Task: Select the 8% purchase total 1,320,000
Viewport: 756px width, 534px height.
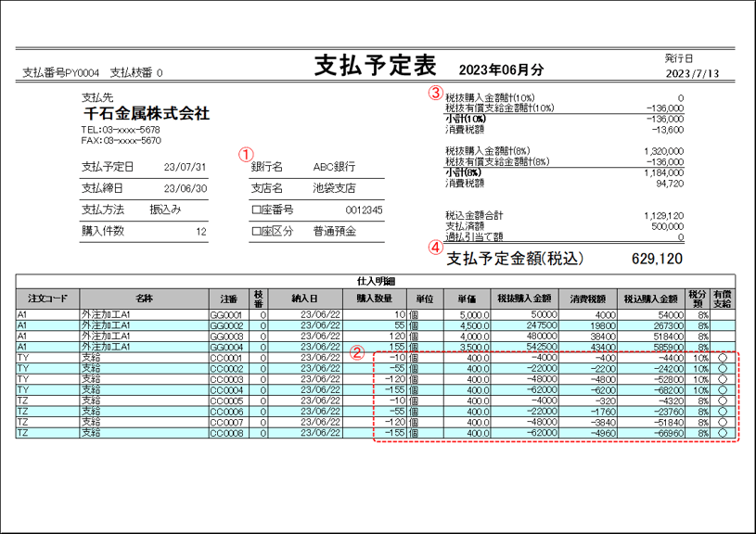Action: click(x=664, y=151)
